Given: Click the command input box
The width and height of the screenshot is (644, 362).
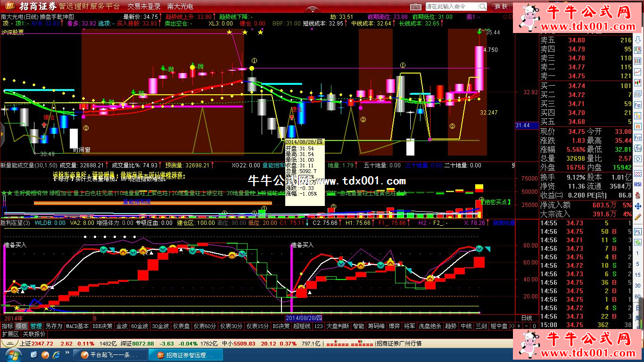Looking at the screenshot, I should click(x=452, y=7).
